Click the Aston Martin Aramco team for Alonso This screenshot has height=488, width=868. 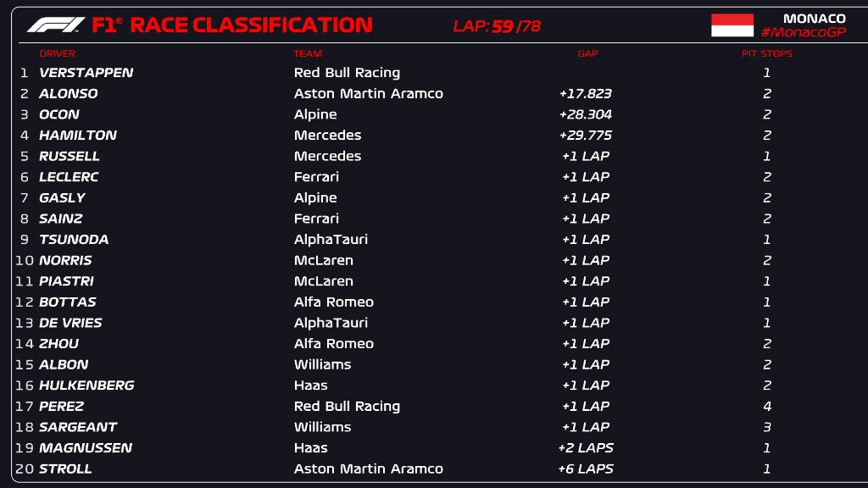[368, 94]
